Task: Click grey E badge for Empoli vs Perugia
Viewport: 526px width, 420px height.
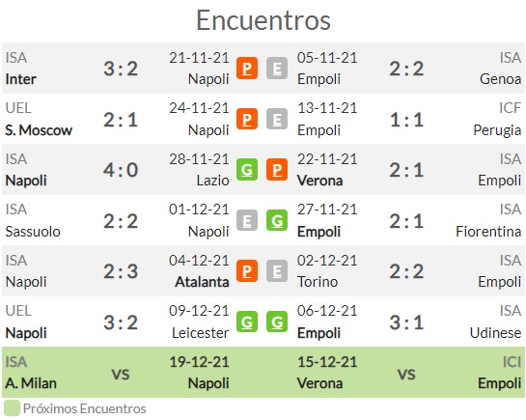Action: point(277,119)
